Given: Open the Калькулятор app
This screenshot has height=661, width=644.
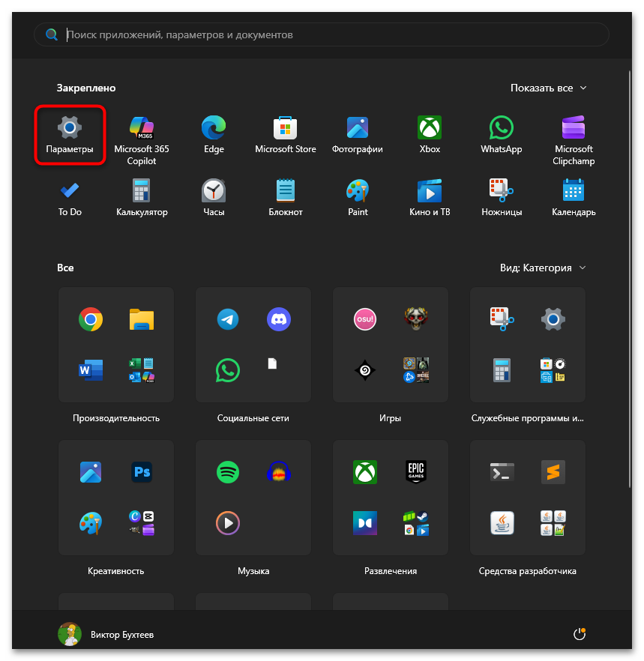Looking at the screenshot, I should [x=141, y=197].
